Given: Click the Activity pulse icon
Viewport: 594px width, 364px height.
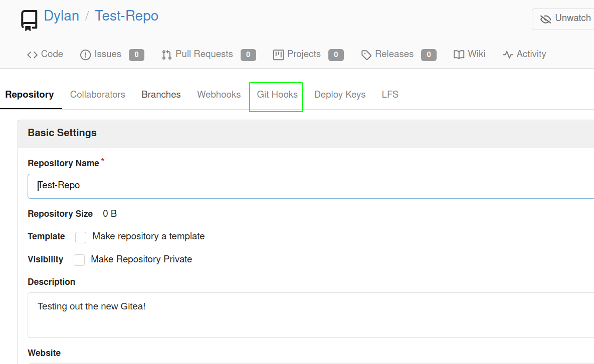Looking at the screenshot, I should (508, 55).
